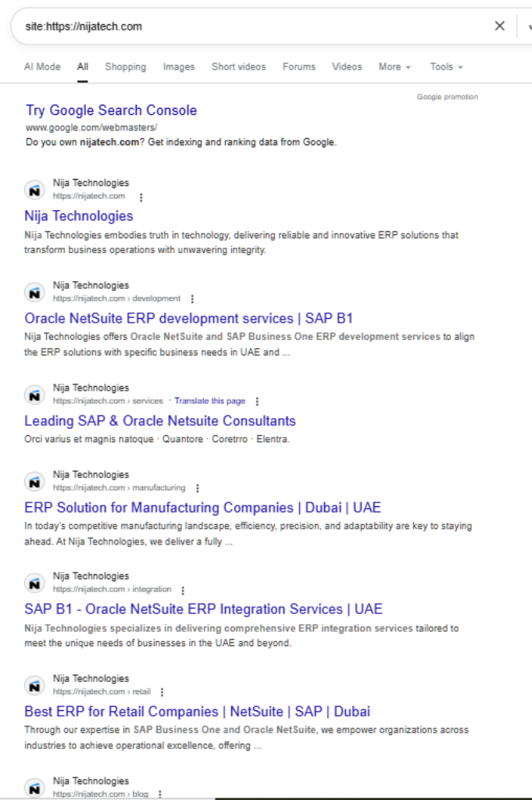Select the Short videos tab
This screenshot has height=800, width=532.
[x=238, y=67]
